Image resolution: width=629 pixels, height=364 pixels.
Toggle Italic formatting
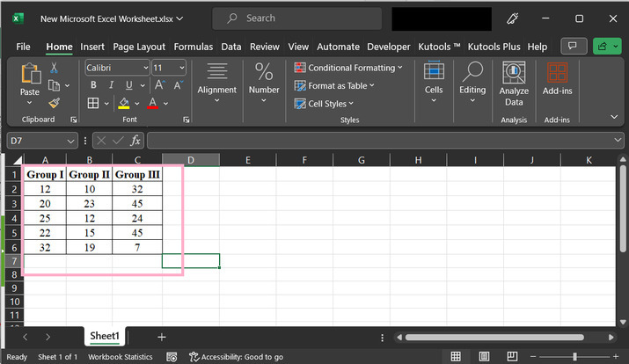[x=111, y=85]
